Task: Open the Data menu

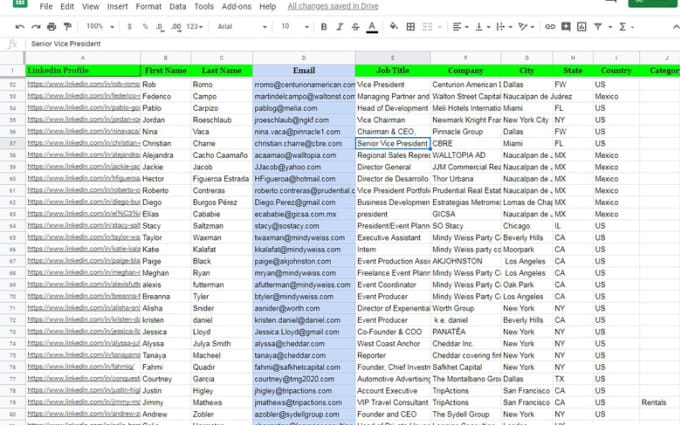Action: tap(177, 7)
